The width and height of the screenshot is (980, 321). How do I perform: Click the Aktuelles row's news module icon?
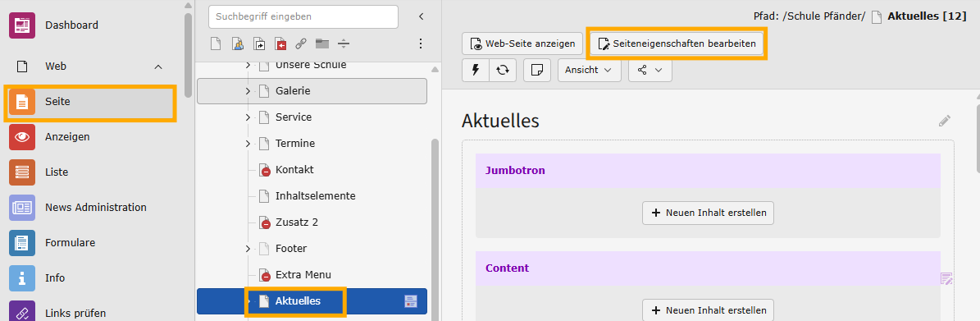[x=411, y=301]
